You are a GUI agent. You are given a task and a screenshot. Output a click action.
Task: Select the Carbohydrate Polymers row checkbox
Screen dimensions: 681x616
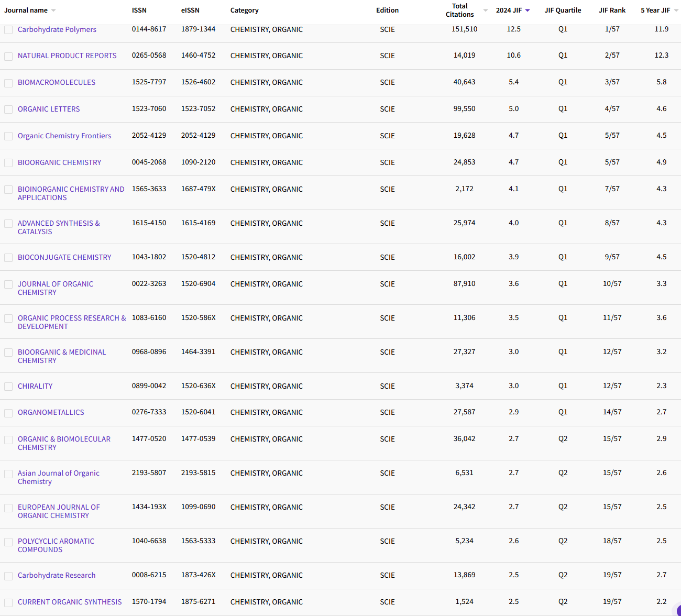click(8, 30)
